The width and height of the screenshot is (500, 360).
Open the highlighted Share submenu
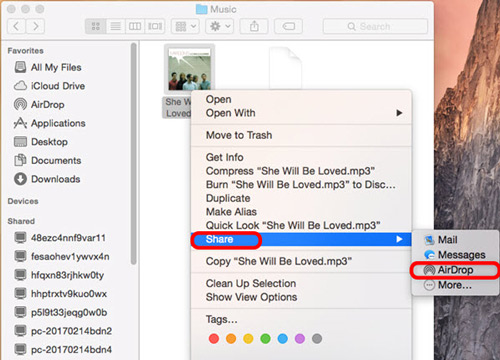click(x=301, y=239)
